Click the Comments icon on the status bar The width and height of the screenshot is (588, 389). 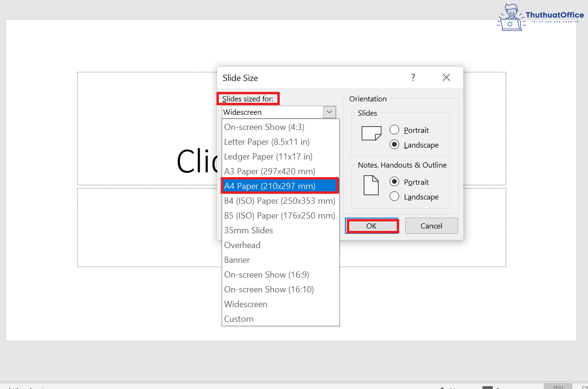(x=490, y=387)
